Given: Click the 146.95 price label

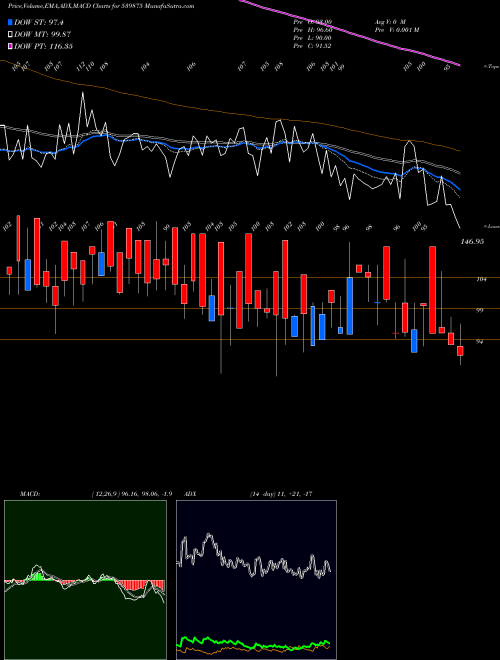Looking at the screenshot, I should click(x=472, y=242).
